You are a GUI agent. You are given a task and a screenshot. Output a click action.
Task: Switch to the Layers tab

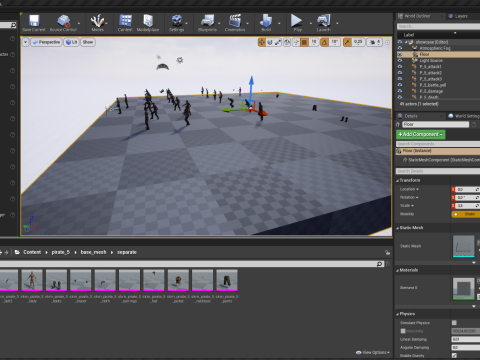(458, 16)
